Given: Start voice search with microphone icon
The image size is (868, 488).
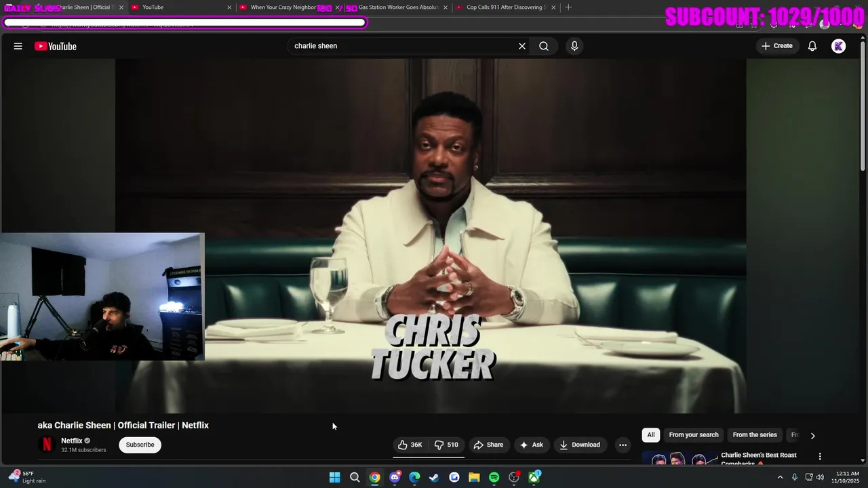Looking at the screenshot, I should click(574, 46).
